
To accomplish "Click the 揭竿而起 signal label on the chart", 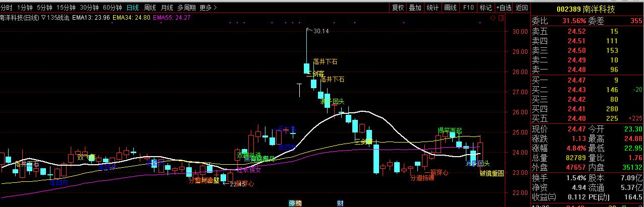I will 449,130.
